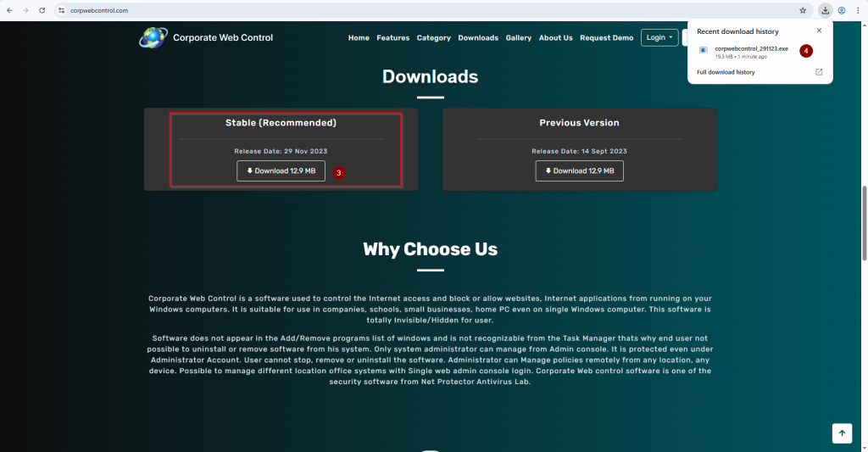868x452 pixels.
Task: Click the Downloads icon in the browser toolbar
Action: pyautogui.click(x=826, y=10)
